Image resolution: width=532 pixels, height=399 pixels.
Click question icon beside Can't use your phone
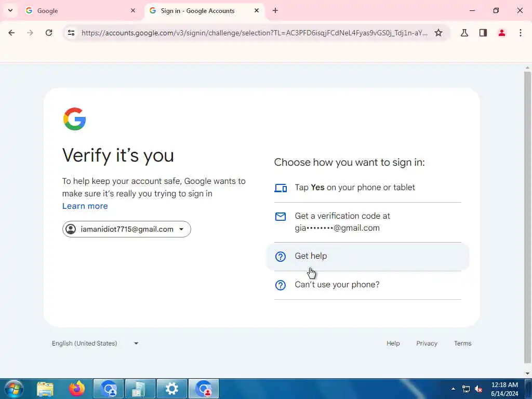tap(281, 285)
